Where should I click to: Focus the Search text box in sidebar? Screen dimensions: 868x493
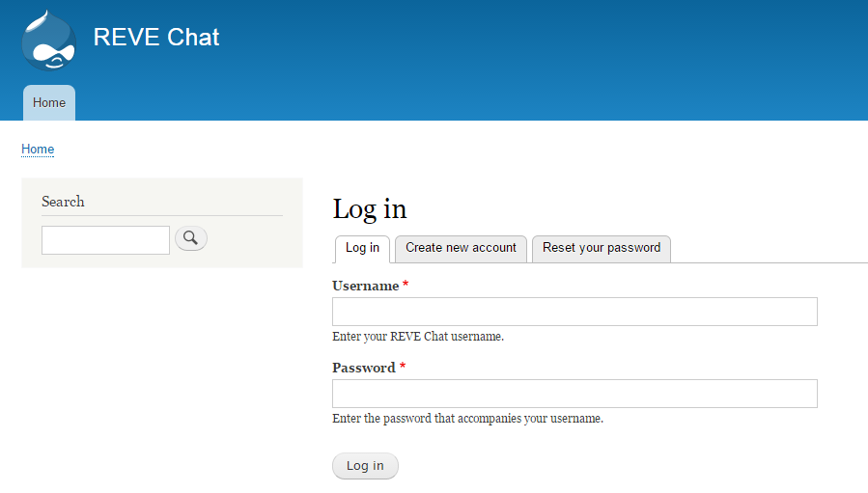pos(105,240)
